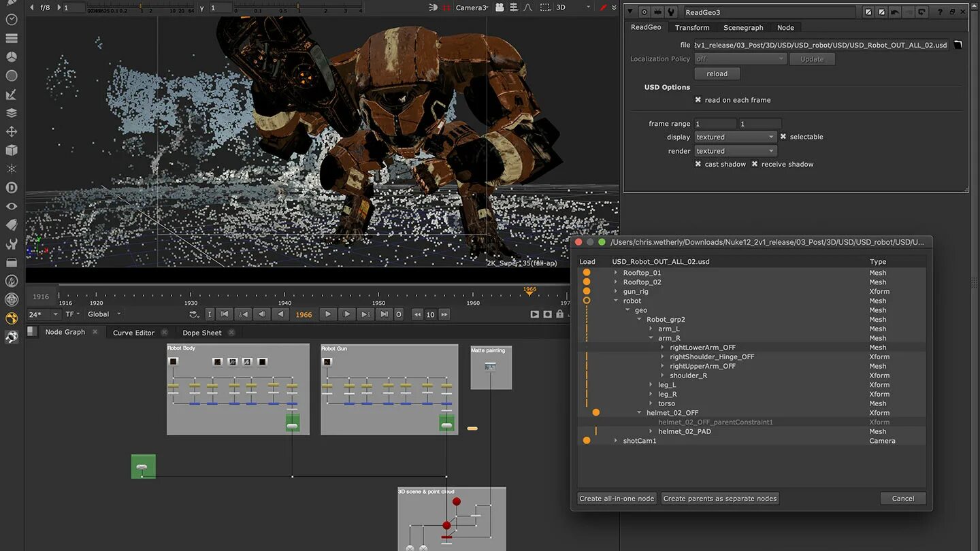Open the wrench toolbar icon in sidebar
The height and width of the screenshot is (551, 980).
12,244
